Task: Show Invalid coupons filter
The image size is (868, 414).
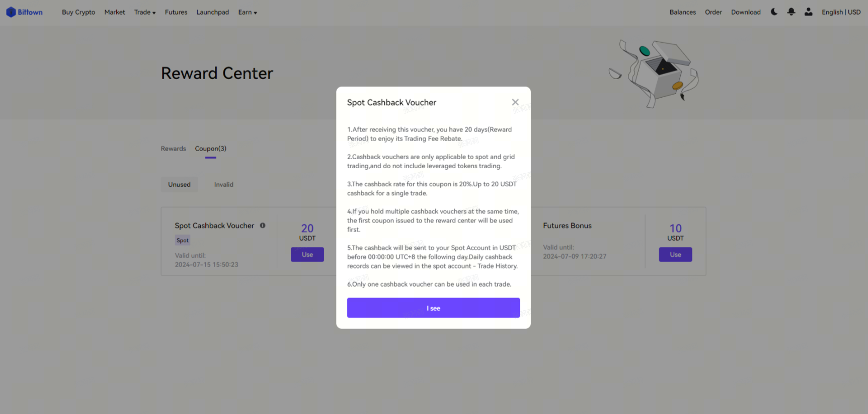Action: (x=223, y=184)
